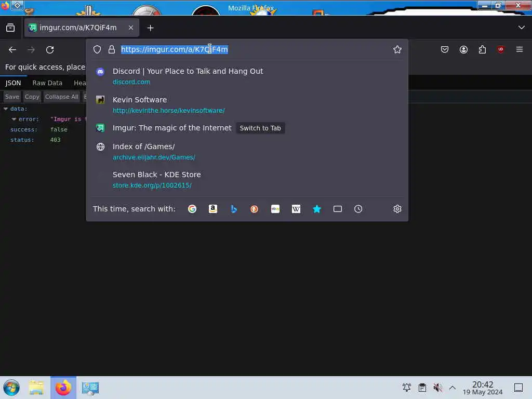Click the Save button in JSON viewer

point(12,97)
